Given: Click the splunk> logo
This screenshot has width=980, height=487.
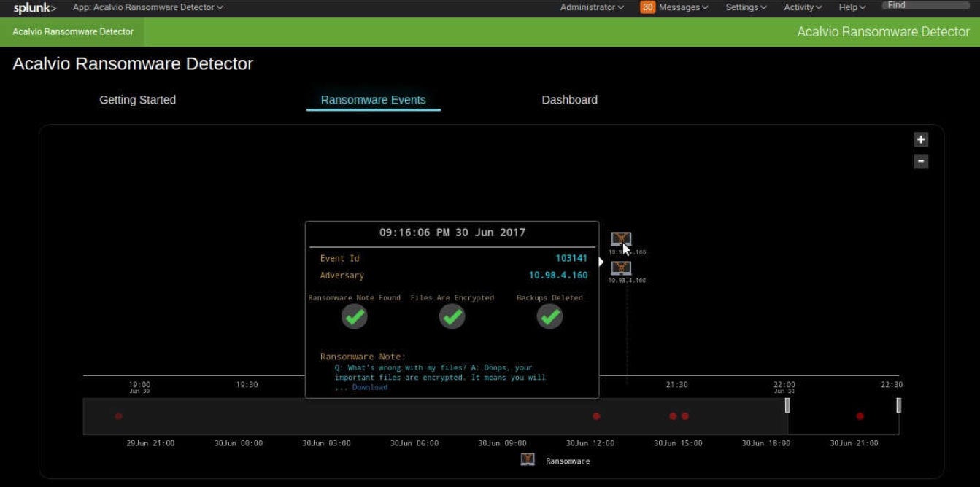Looking at the screenshot, I should (34, 8).
